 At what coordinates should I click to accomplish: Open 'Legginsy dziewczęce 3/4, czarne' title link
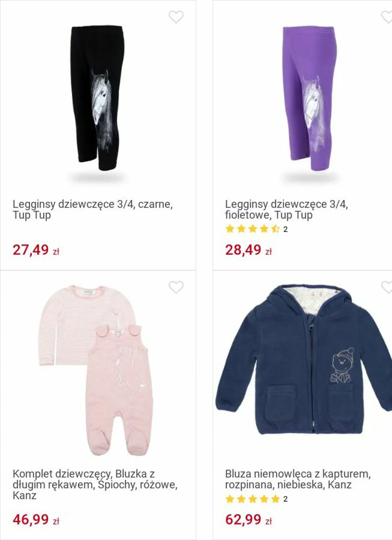pos(93,210)
